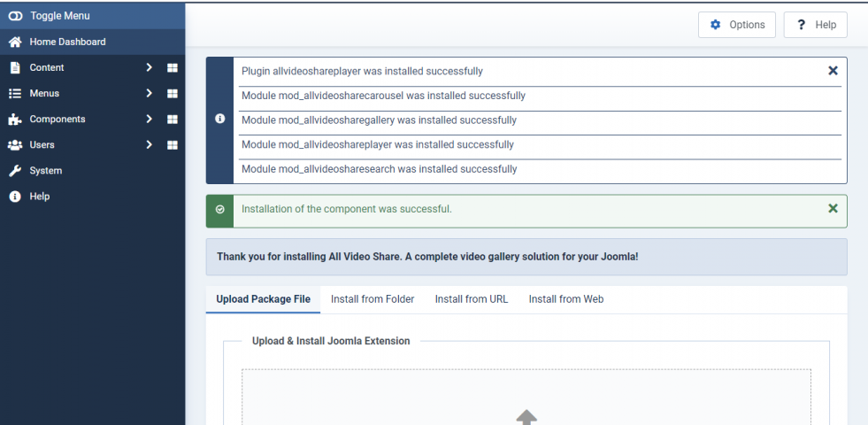Open the Home Dashboard house icon
868x425 pixels.
(x=16, y=42)
